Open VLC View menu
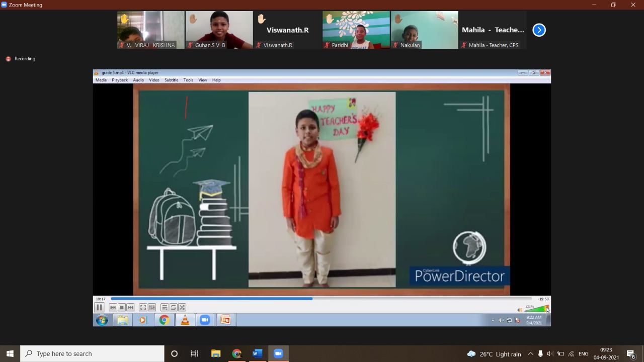This screenshot has width=644, height=362. (202, 80)
